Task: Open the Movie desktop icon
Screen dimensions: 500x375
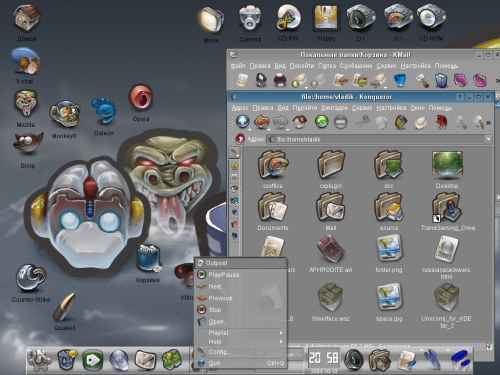Action: pyautogui.click(x=211, y=20)
